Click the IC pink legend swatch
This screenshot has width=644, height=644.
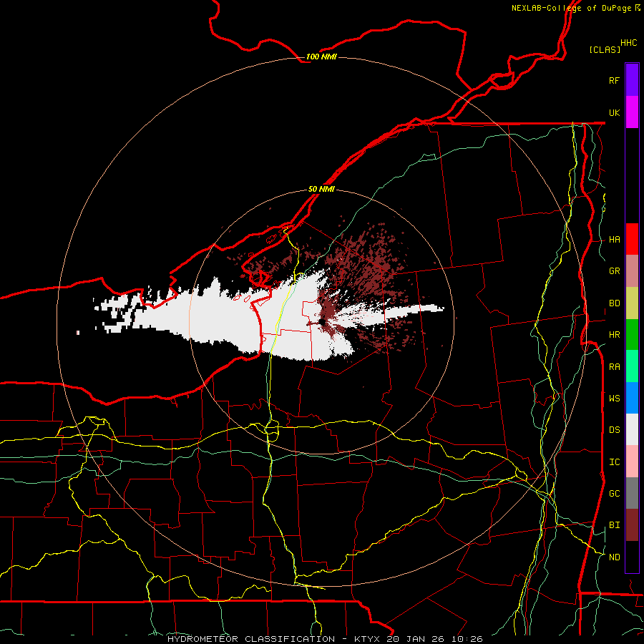point(632,462)
